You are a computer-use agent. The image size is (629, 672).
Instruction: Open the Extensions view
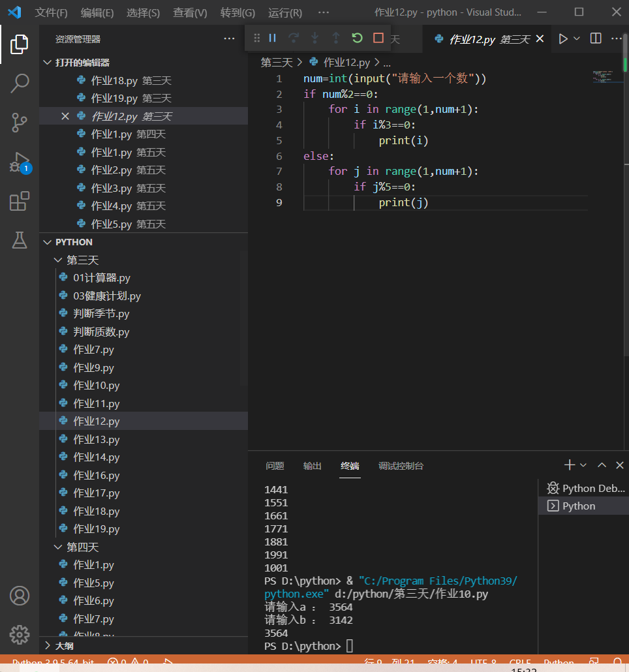[x=20, y=201]
